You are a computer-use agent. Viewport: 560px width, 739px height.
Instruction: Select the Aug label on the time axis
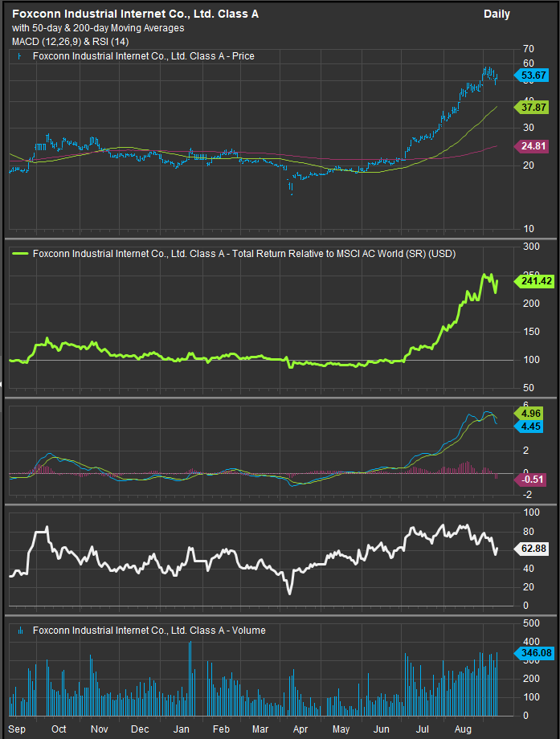point(464,728)
